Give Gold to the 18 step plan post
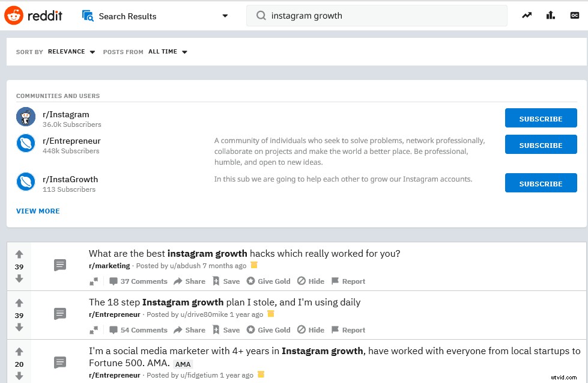 (268, 330)
